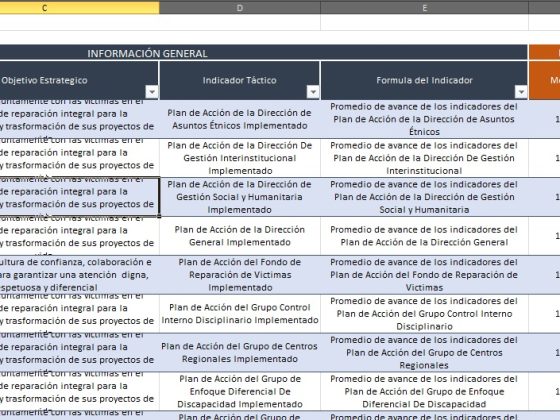Select the Gestión Social y Humanitaria Implementado cell
Image resolution: width=560 pixels, height=420 pixels.
(x=240, y=197)
